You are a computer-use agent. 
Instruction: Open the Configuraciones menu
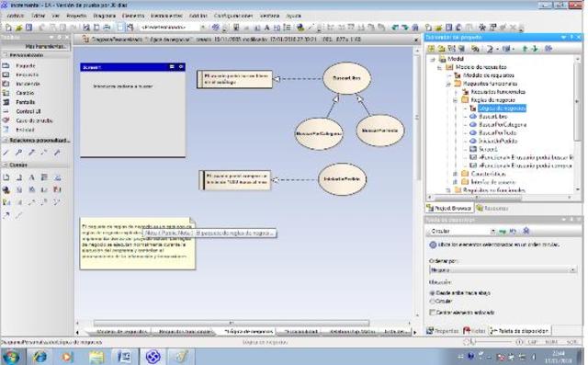233,16
